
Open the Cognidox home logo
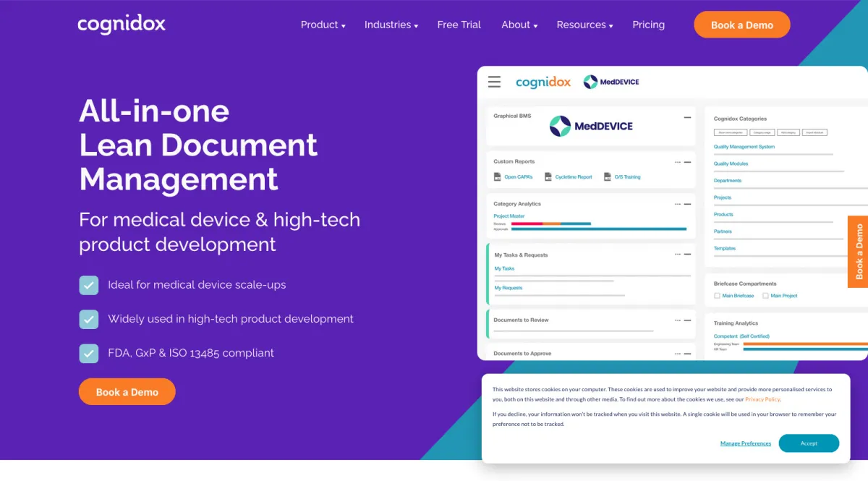122,25
